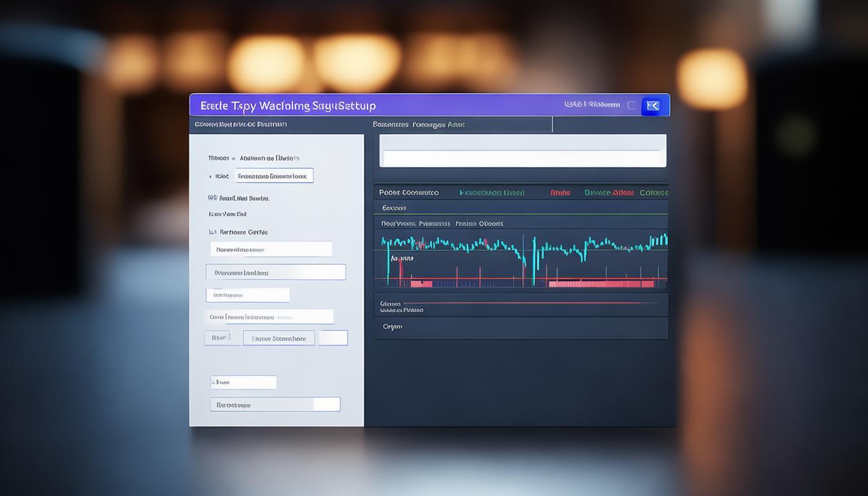Click the blue square icon in title bar
This screenshot has width=868, height=496.
coord(652,106)
